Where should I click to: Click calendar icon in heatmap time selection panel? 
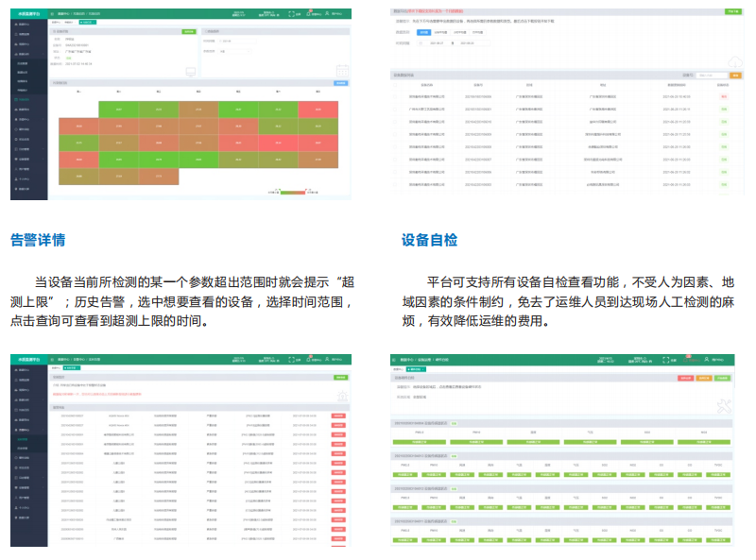point(342,70)
